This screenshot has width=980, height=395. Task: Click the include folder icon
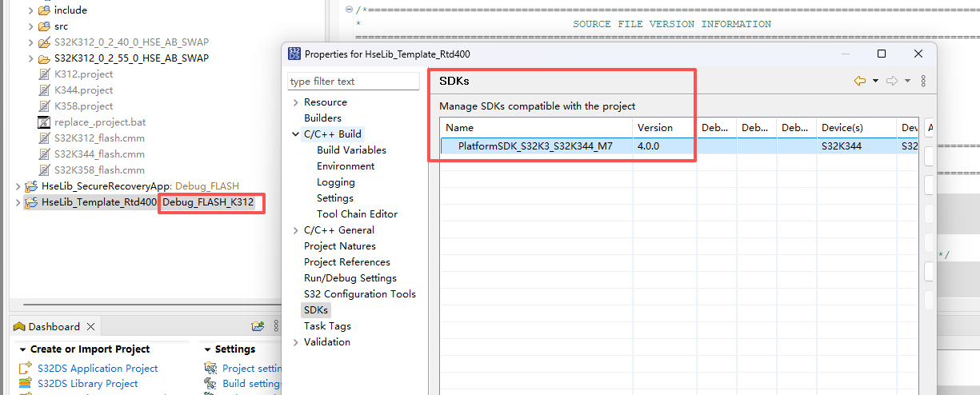click(44, 10)
